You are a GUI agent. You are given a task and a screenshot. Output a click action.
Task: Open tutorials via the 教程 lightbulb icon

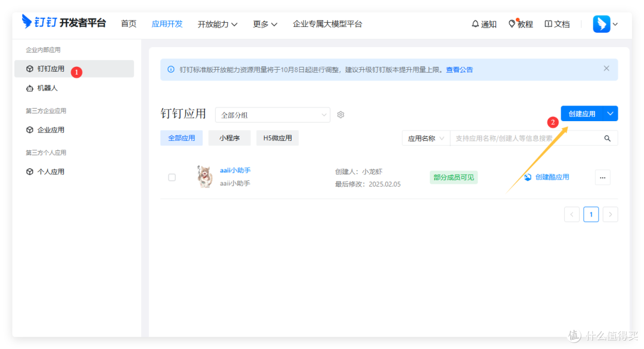coord(521,24)
